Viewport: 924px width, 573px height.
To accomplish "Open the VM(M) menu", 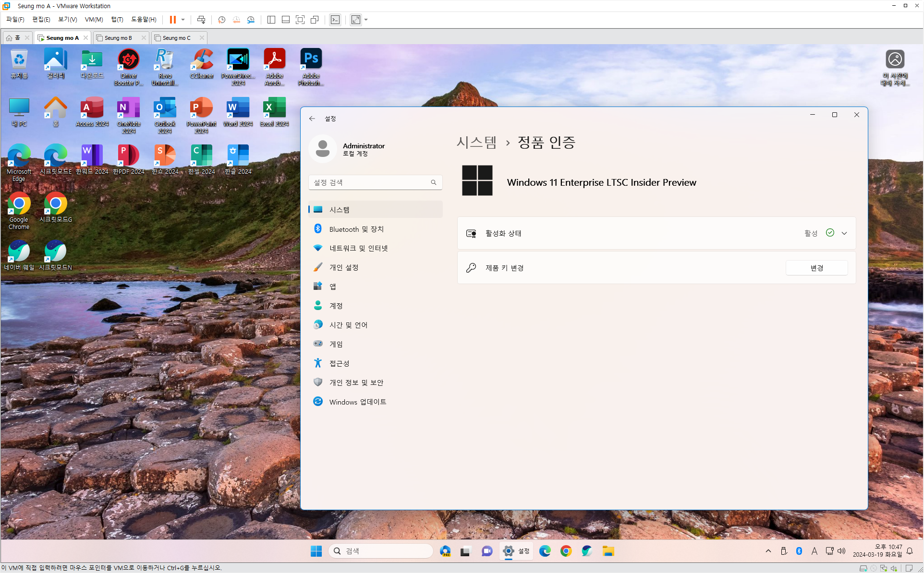I will tap(94, 20).
